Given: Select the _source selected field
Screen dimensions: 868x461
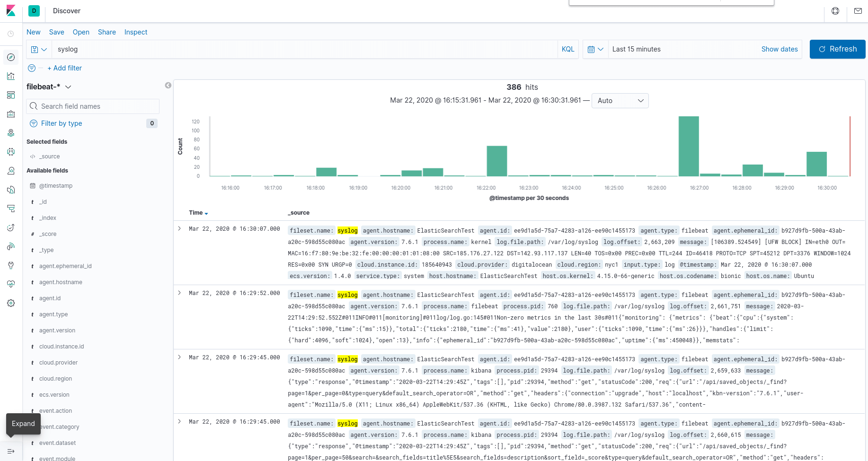Looking at the screenshot, I should [50, 157].
